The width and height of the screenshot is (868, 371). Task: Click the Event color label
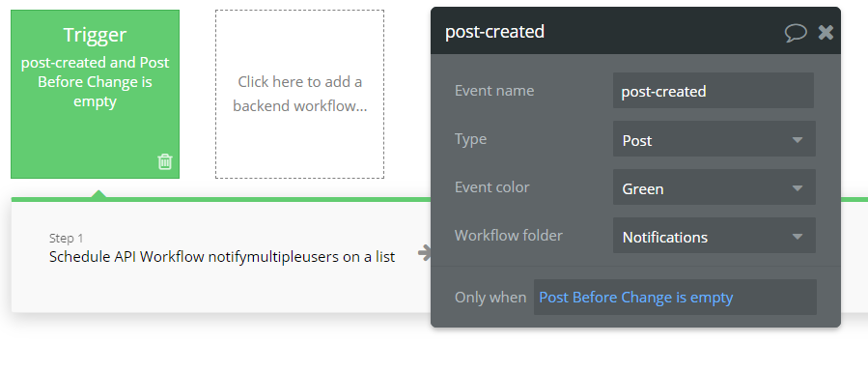pyautogui.click(x=492, y=187)
